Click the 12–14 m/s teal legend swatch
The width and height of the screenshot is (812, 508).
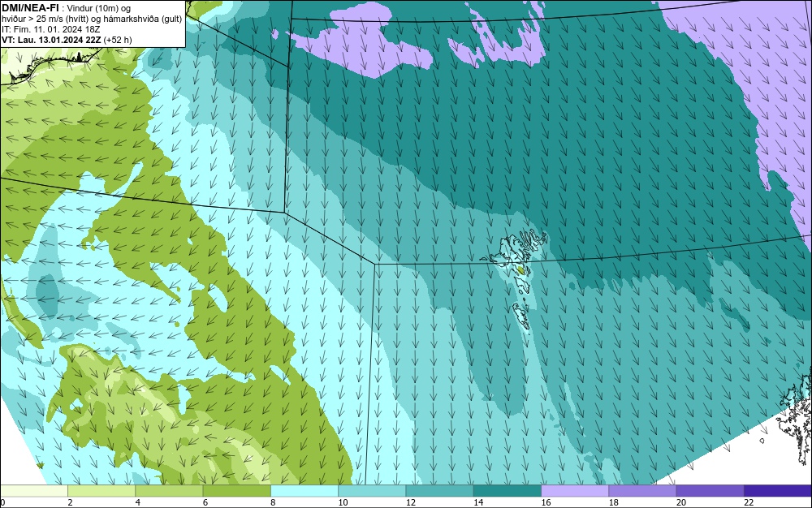(439, 490)
